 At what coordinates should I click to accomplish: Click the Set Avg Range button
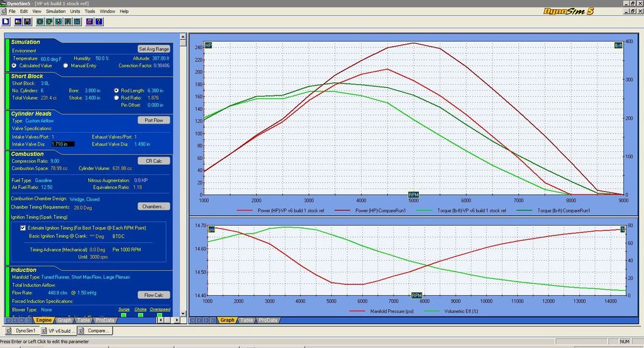(153, 49)
